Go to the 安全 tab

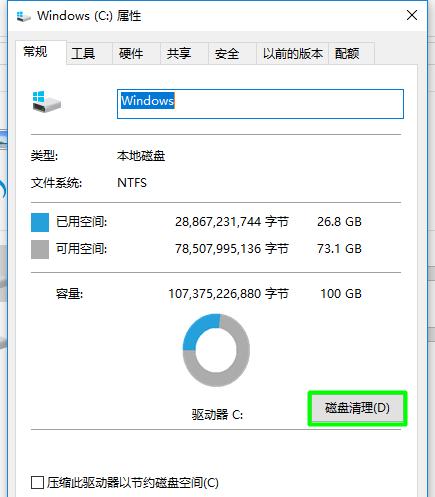227,53
